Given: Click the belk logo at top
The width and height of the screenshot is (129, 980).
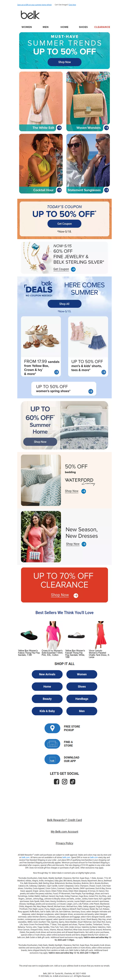Looking at the screenshot, I should pyautogui.click(x=30, y=15).
